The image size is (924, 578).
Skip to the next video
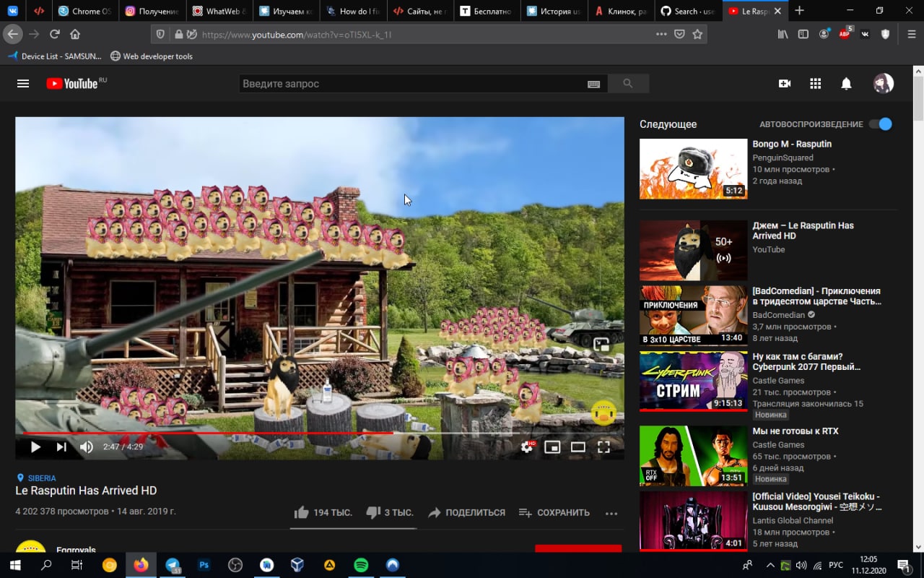tap(61, 447)
